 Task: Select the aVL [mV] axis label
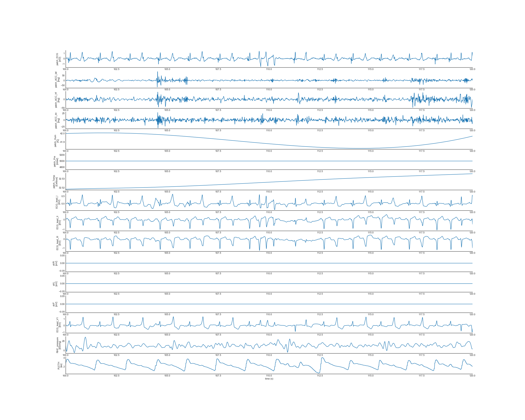55,284
